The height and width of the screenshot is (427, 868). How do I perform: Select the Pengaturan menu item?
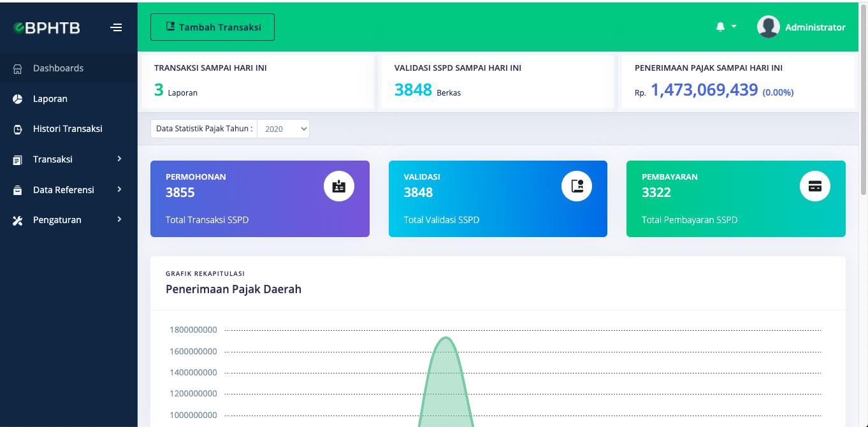tap(69, 220)
